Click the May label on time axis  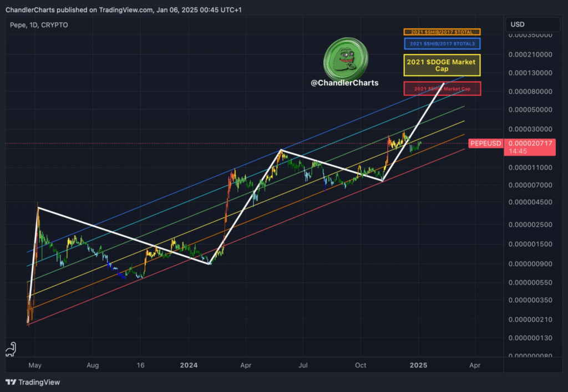coord(35,365)
